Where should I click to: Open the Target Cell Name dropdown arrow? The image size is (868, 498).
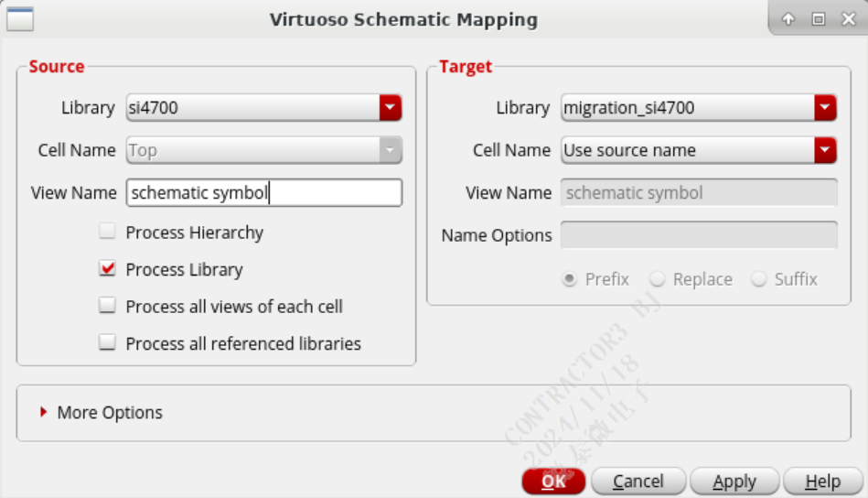pos(825,150)
